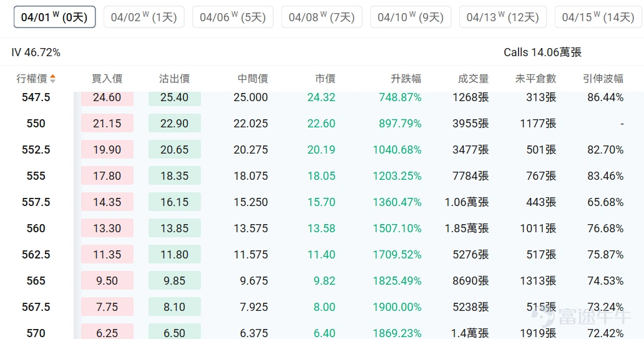Select the 562.5 strike row
Screen dimensions: 644x339
pyautogui.click(x=322, y=255)
